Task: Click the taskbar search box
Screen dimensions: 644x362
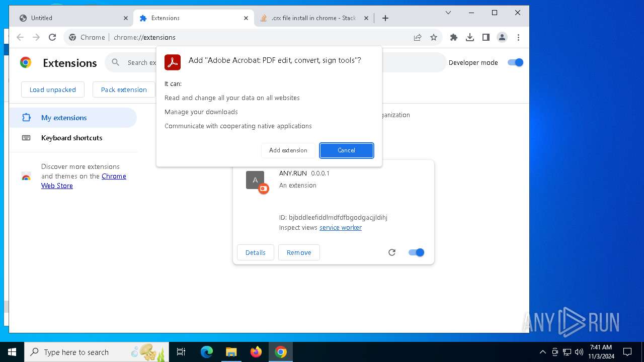Action: (x=97, y=352)
